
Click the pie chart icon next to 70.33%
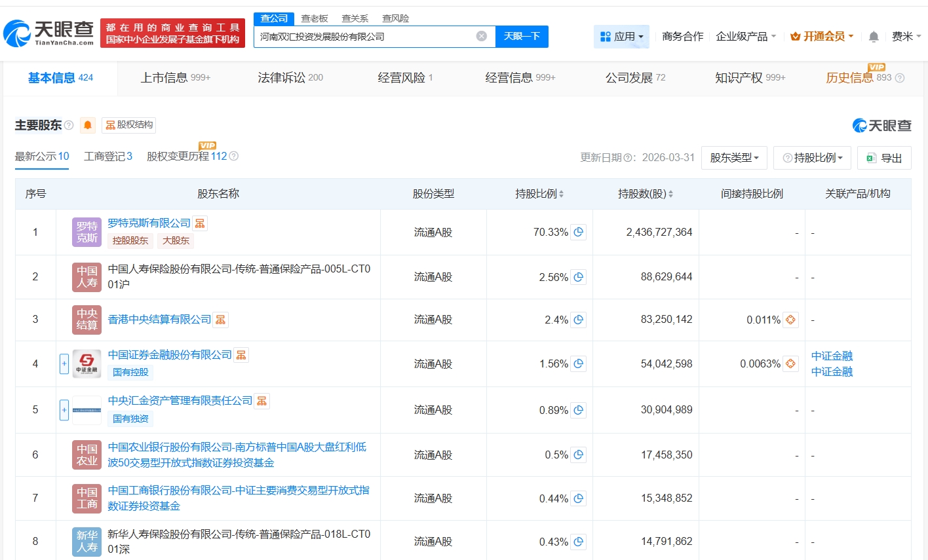click(578, 232)
